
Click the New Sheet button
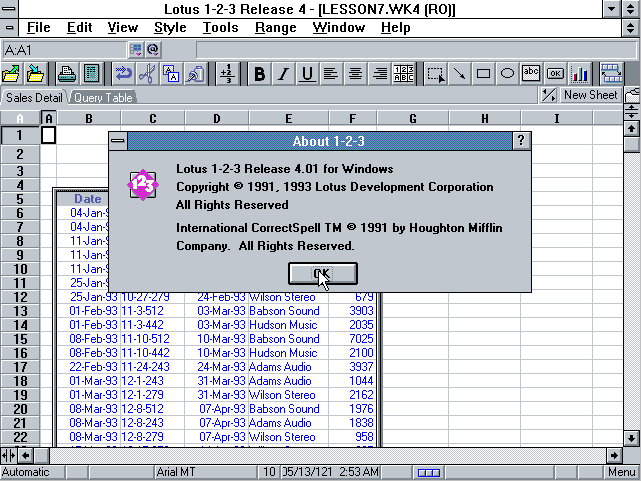coord(591,95)
